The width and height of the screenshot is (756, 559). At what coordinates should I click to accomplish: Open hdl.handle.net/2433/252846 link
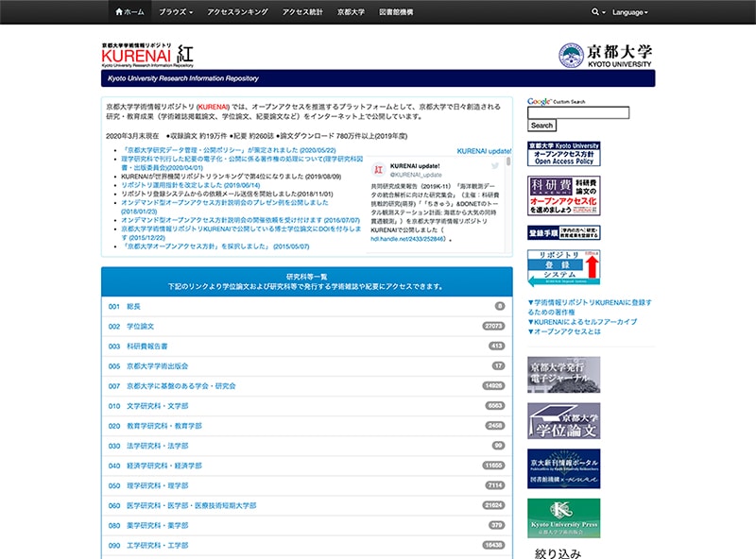tap(408, 239)
